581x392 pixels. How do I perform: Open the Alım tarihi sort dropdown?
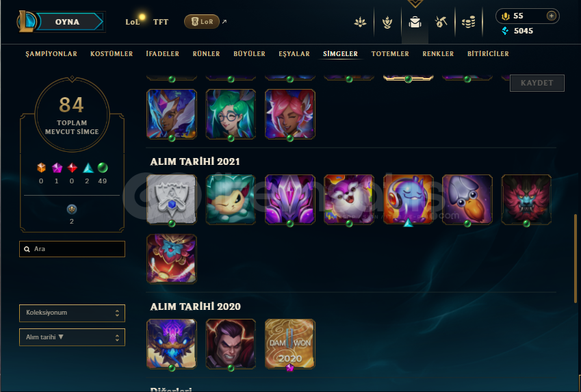72,337
